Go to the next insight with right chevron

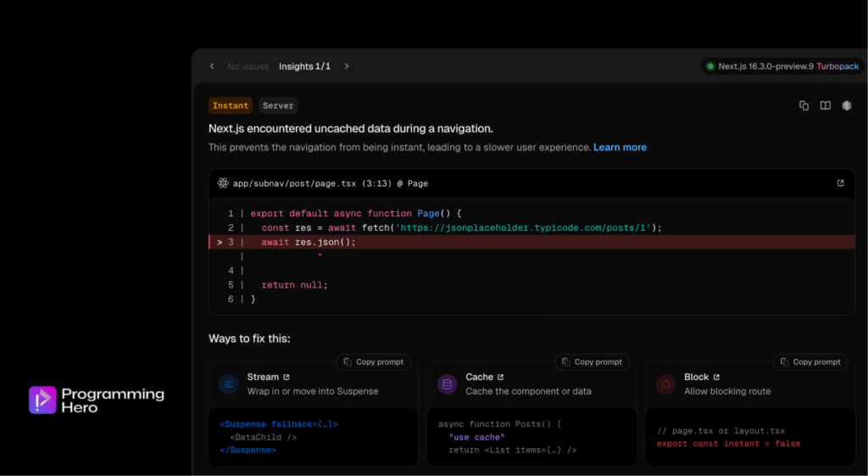pos(347,66)
